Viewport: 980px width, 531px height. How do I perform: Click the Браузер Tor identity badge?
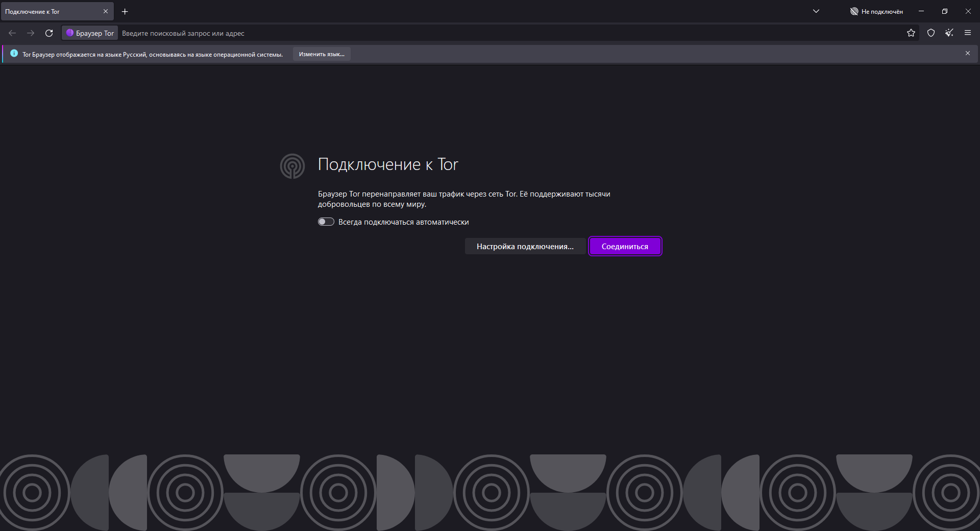point(90,33)
